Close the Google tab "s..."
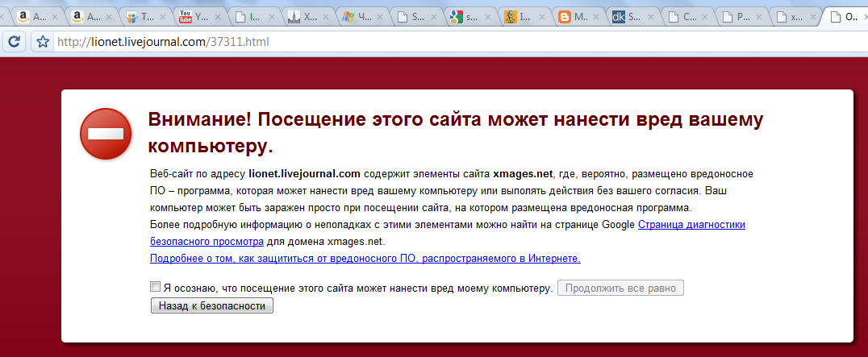This screenshot has width=868, height=357. pyautogui.click(x=488, y=18)
